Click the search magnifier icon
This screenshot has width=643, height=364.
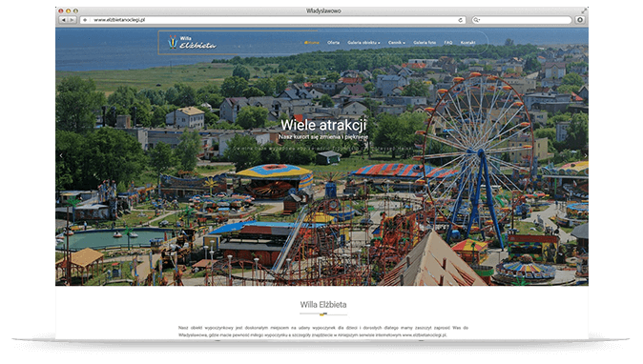click(x=476, y=20)
